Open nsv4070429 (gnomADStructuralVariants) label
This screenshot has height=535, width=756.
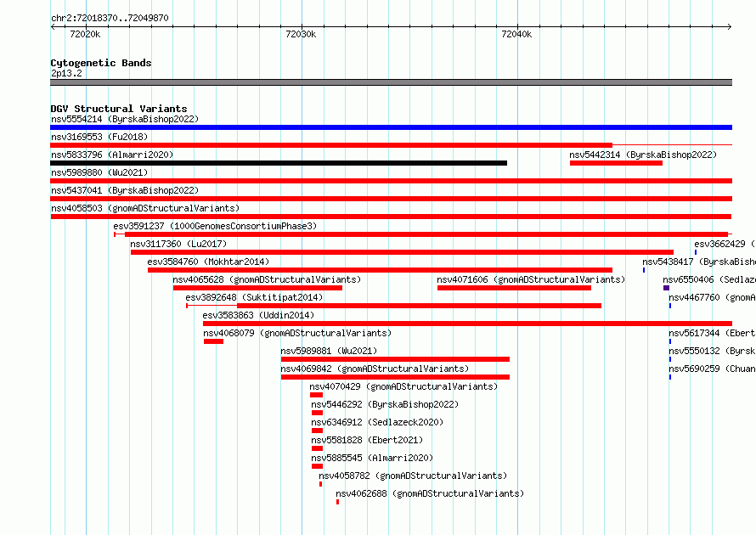pyautogui.click(x=403, y=386)
